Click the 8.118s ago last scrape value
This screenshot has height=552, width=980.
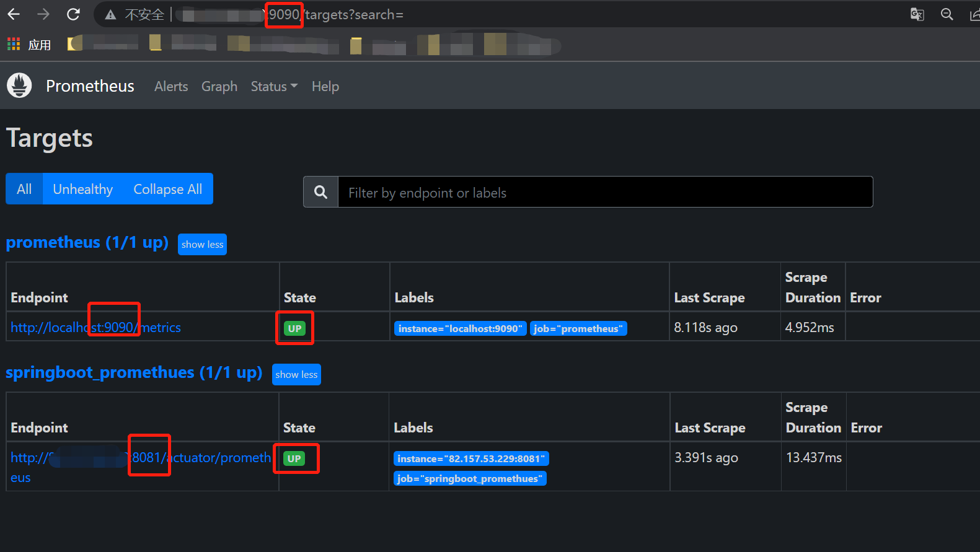point(706,328)
